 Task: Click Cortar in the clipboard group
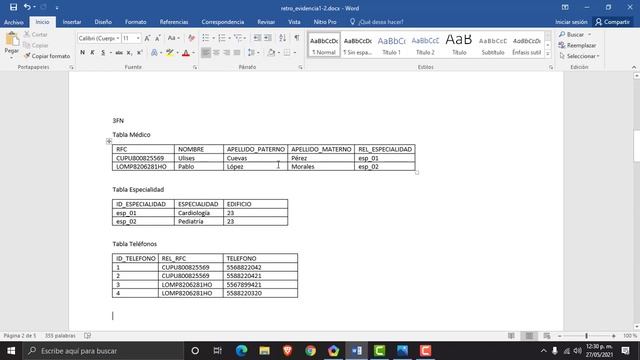pos(36,35)
